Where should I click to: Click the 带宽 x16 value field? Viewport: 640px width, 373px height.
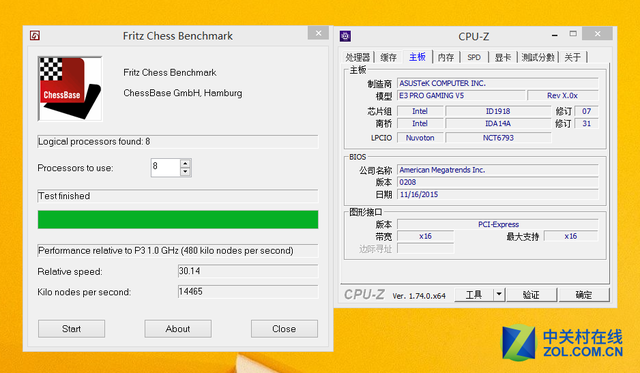tap(425, 236)
